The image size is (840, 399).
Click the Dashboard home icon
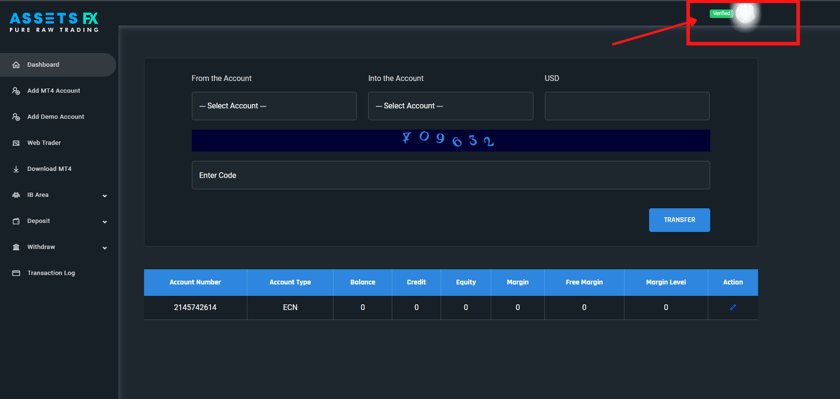click(16, 65)
